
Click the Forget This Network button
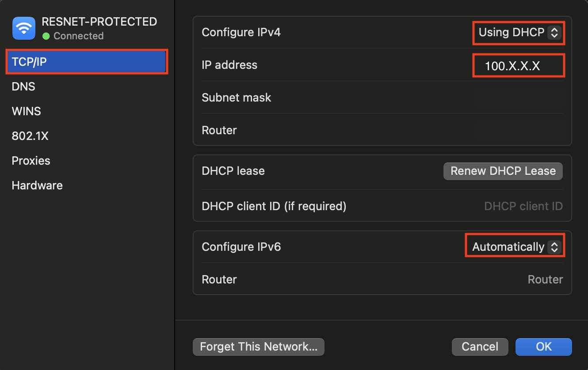coord(258,347)
